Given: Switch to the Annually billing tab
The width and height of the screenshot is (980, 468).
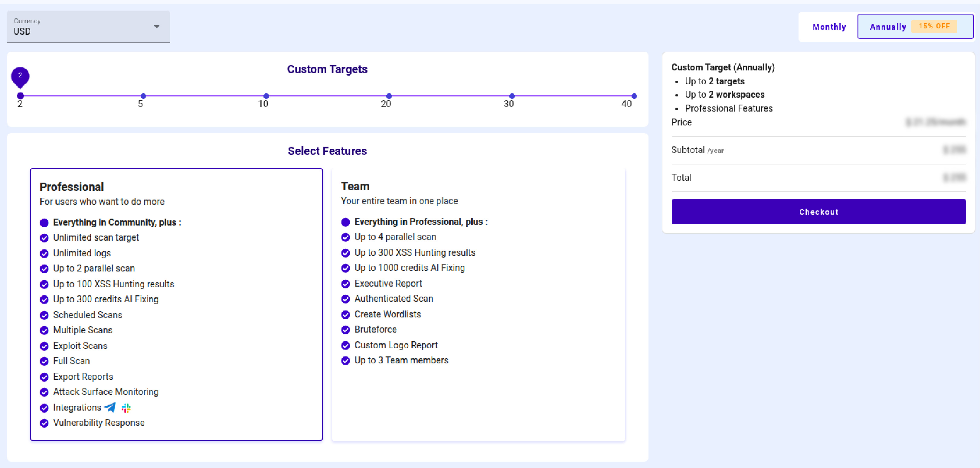Looking at the screenshot, I should (x=888, y=27).
